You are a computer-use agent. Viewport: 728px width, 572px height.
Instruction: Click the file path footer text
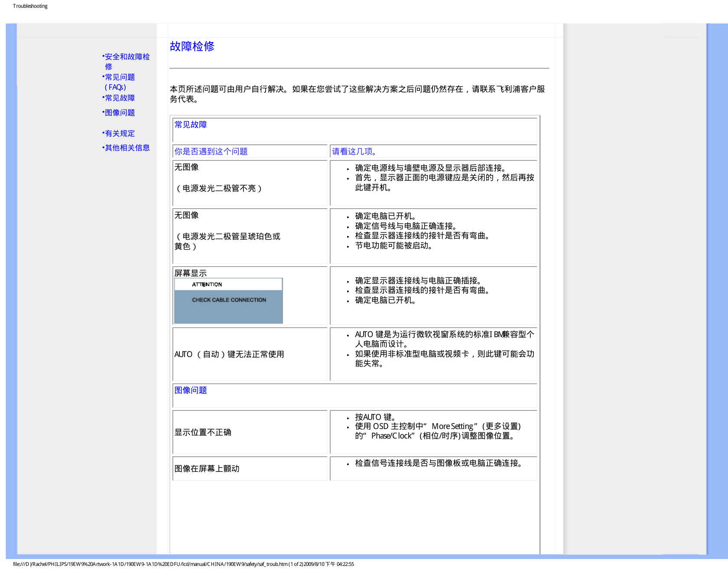(x=183, y=564)
